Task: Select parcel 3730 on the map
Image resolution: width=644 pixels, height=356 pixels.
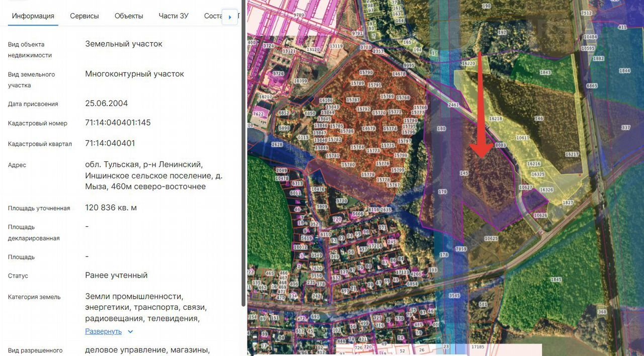Action: point(342,201)
